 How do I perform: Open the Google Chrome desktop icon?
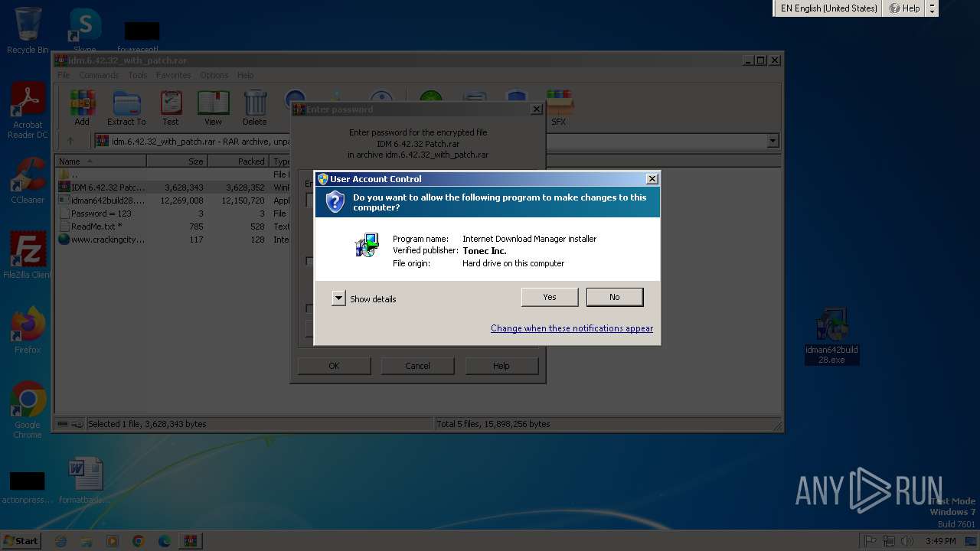pyautogui.click(x=28, y=410)
